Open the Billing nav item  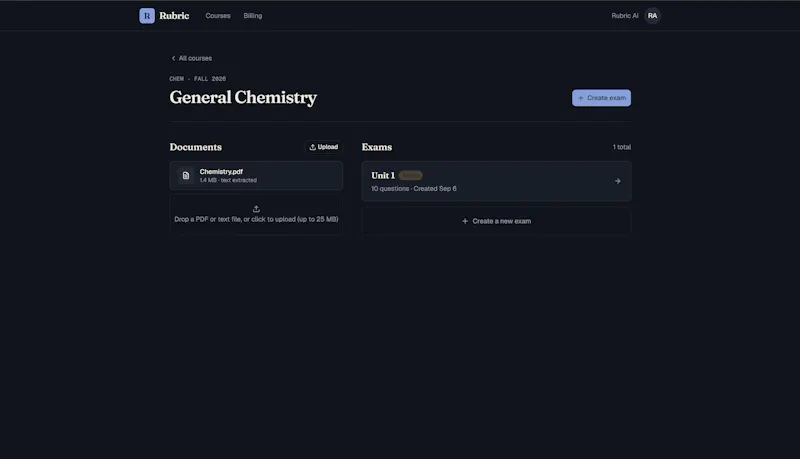point(253,16)
